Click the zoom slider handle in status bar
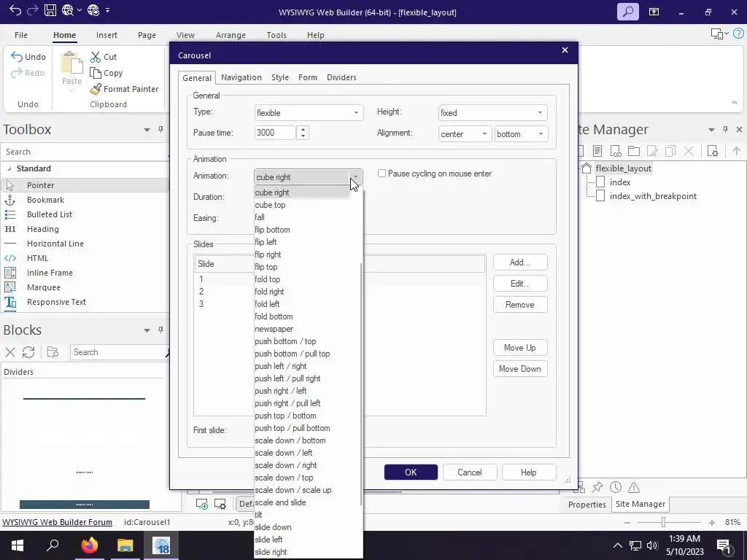 tap(662, 522)
